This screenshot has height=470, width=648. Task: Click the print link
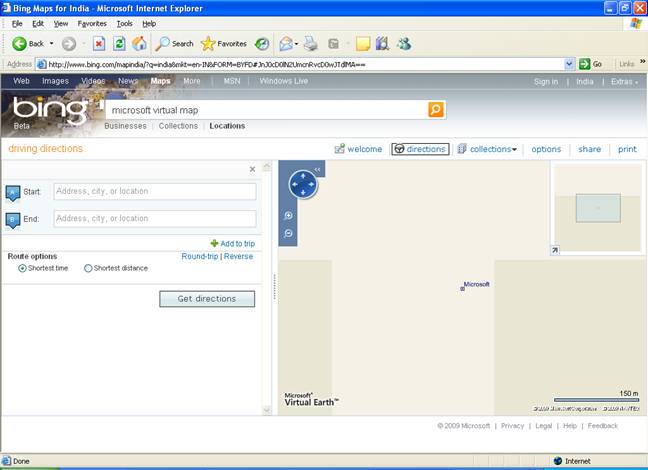pyautogui.click(x=627, y=149)
